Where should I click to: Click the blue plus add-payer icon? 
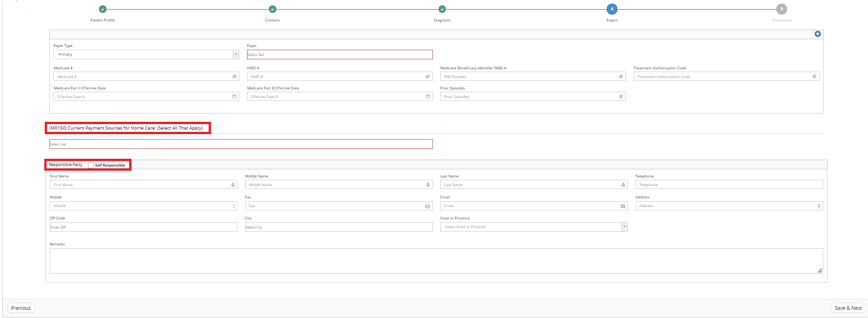click(817, 34)
